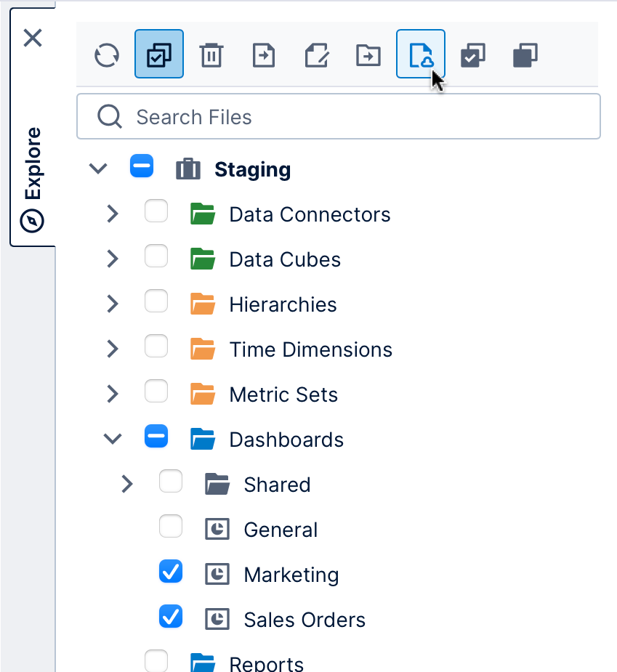Move selected items to another folder
This screenshot has width=617, height=672.
point(368,54)
